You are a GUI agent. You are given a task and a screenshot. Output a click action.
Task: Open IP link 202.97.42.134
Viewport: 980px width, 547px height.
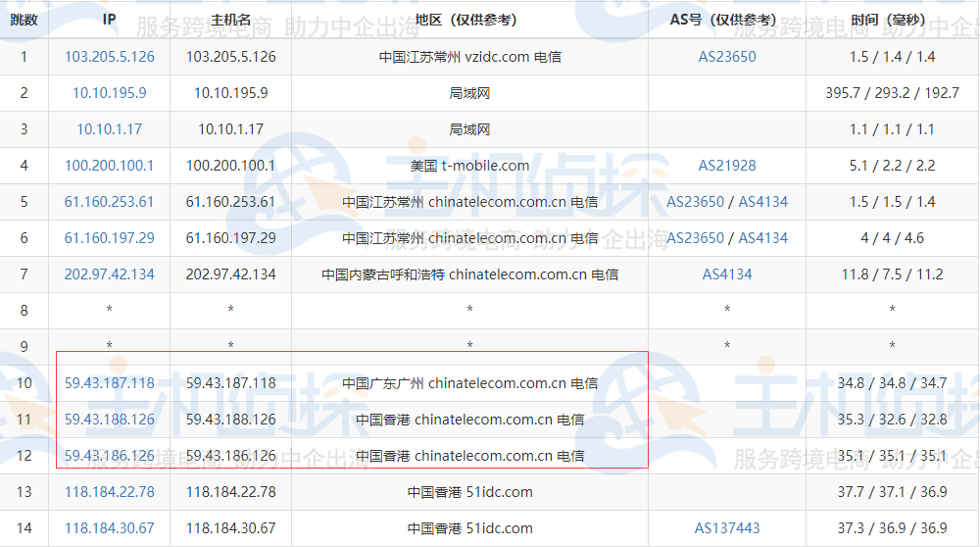110,274
